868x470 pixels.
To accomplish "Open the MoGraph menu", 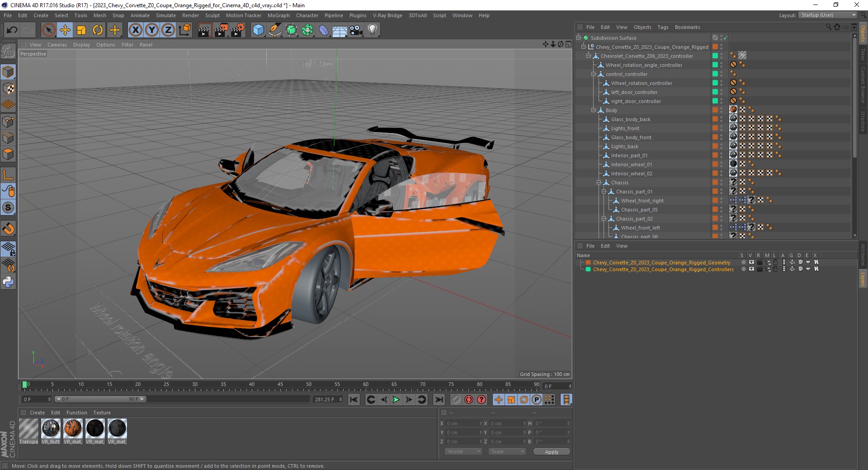I will (278, 15).
